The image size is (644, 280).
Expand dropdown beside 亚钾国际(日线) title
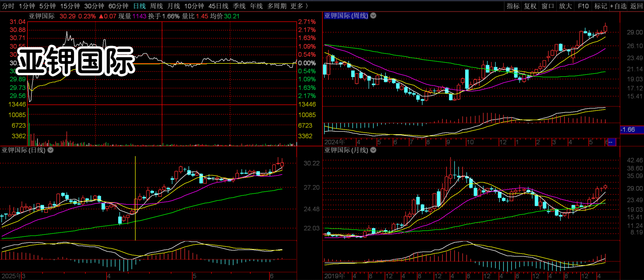50,150
